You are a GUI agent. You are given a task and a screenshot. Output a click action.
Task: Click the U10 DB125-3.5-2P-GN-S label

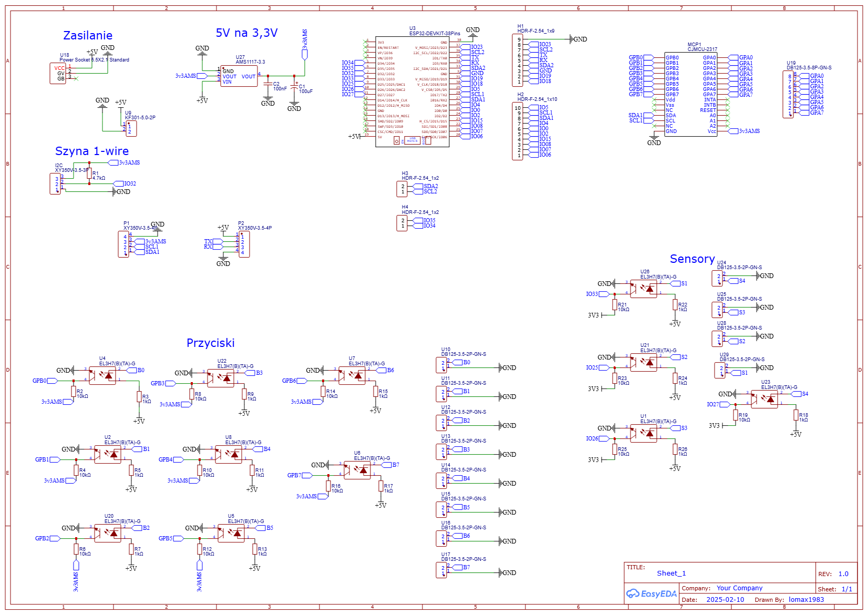(x=463, y=352)
